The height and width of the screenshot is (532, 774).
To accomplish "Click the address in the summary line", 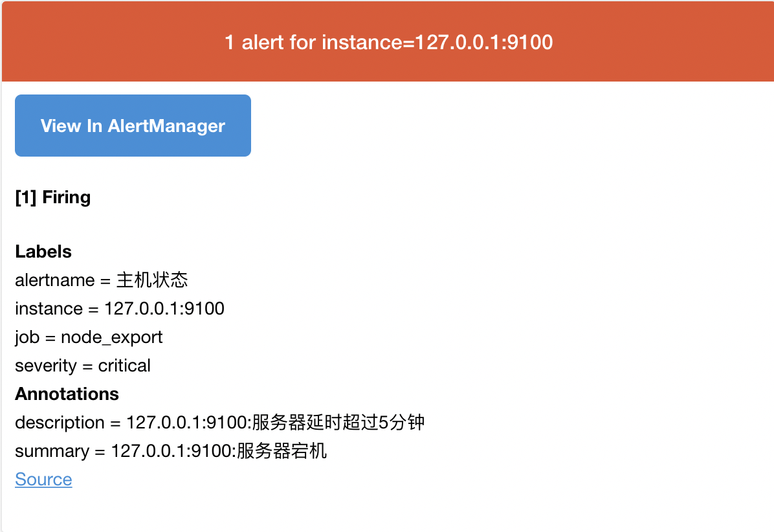I will 171,451.
